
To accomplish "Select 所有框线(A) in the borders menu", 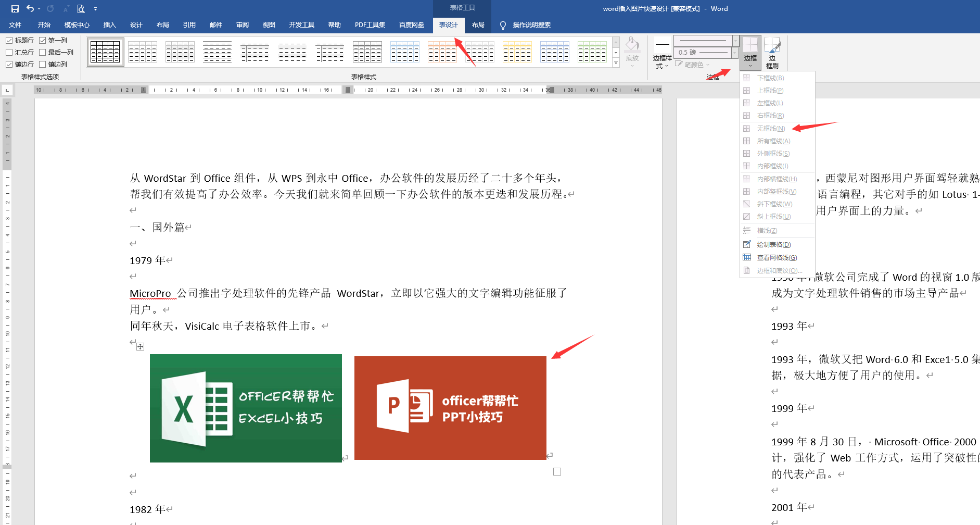I will click(773, 141).
